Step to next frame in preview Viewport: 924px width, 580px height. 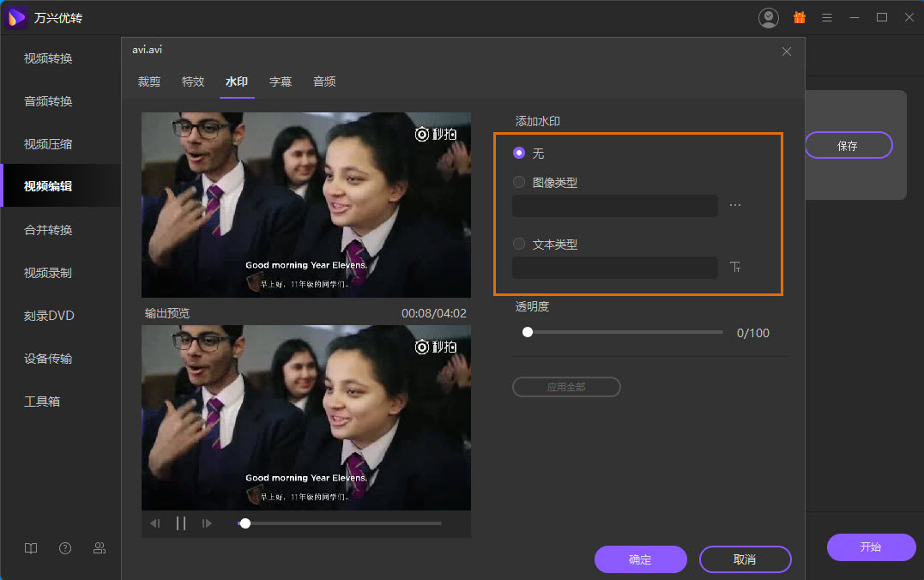207,523
